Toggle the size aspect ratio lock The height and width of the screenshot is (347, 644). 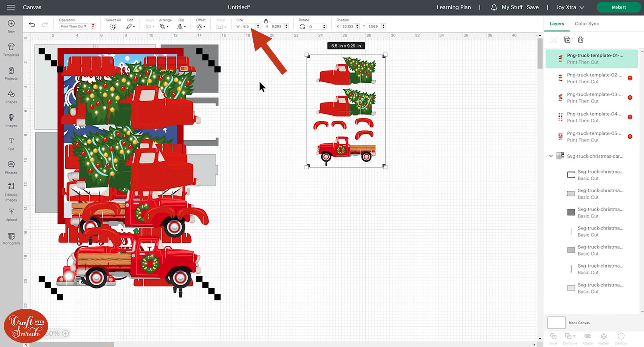(x=266, y=21)
